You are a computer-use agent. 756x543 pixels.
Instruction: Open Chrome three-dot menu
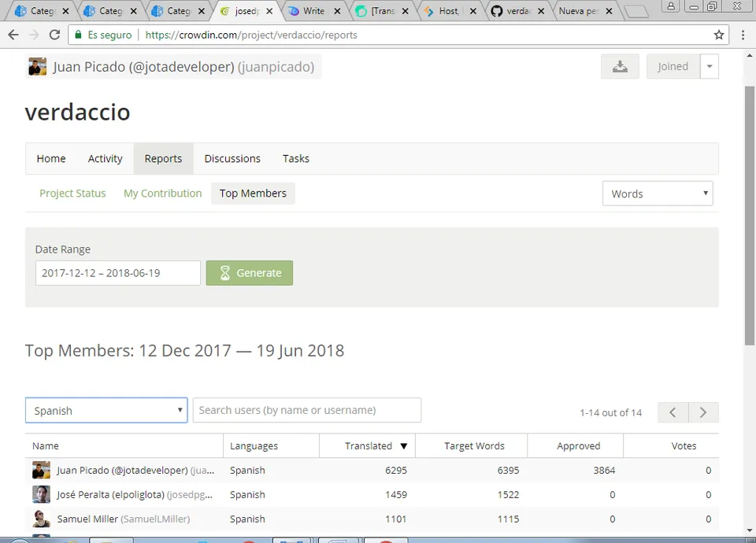(x=743, y=35)
